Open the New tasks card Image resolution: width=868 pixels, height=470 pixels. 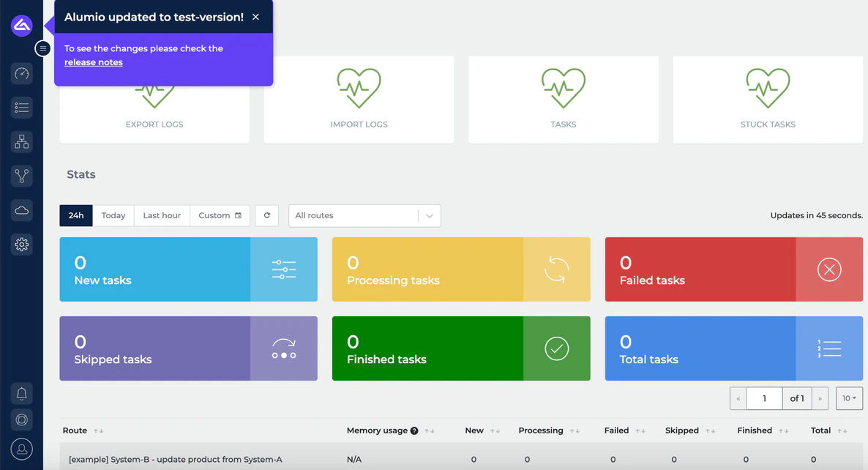click(188, 269)
